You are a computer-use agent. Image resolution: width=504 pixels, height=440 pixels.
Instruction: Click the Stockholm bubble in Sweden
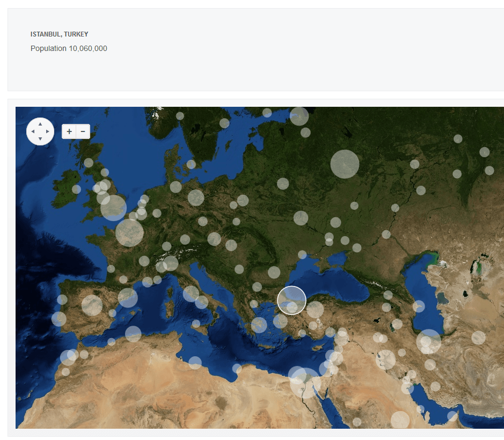tap(224, 123)
